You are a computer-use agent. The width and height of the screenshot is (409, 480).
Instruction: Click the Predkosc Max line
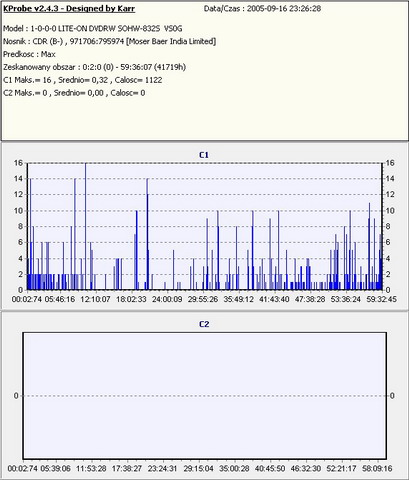point(29,54)
